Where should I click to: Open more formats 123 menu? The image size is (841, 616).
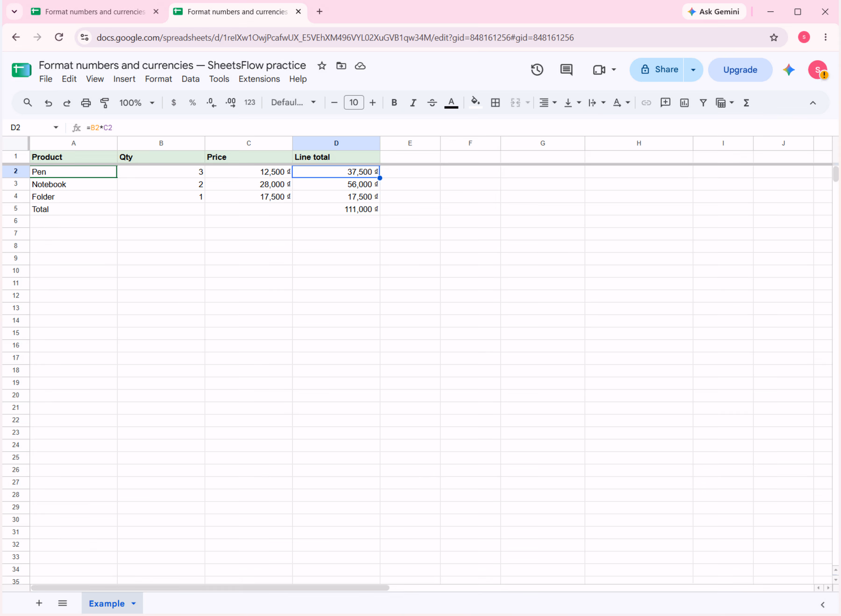(250, 103)
